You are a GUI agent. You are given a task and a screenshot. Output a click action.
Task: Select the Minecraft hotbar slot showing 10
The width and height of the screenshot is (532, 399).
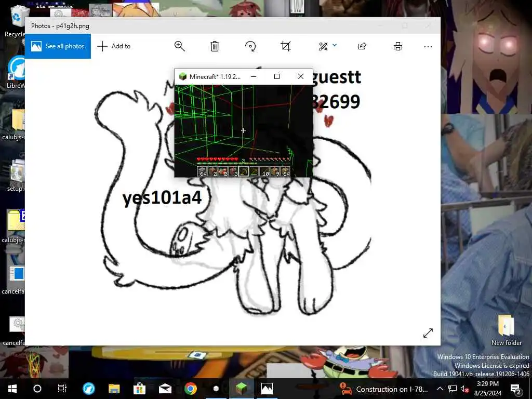[264, 171]
